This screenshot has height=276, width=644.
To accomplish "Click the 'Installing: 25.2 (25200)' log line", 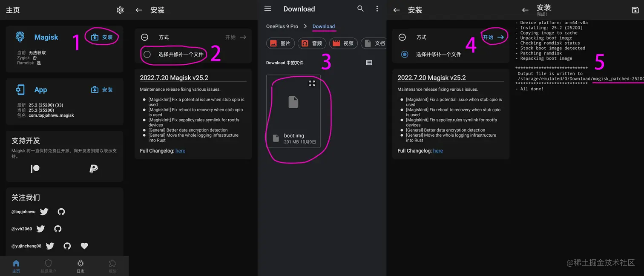I will point(549,28).
